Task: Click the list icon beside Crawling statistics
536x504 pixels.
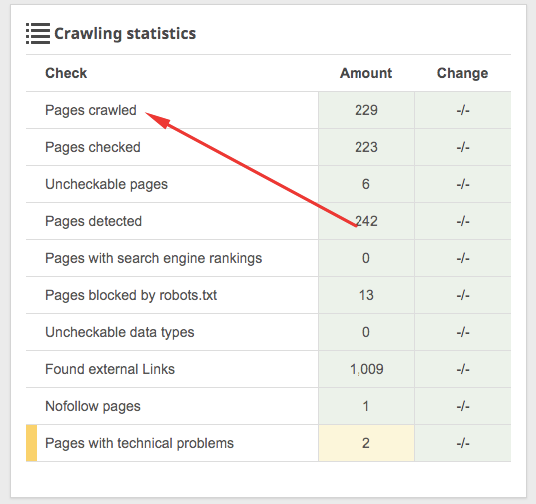Action: point(38,34)
